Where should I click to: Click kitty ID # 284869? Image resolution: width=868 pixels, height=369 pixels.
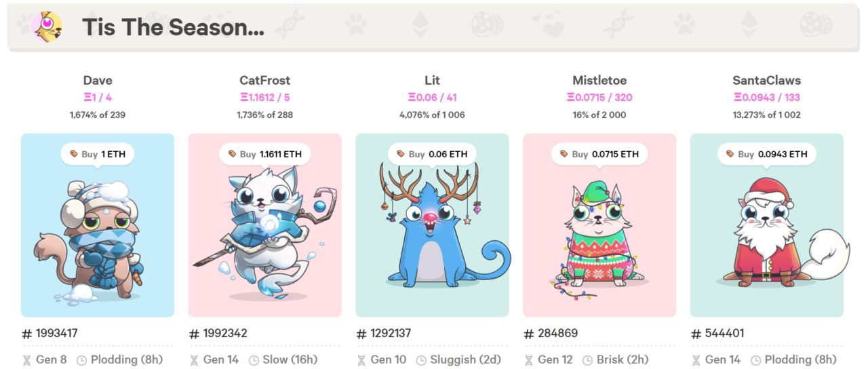551,333
